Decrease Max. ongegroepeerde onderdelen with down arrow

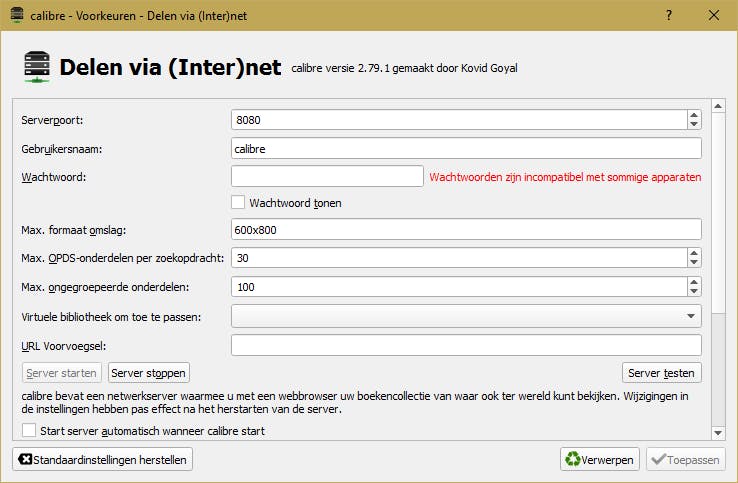pyautogui.click(x=694, y=291)
